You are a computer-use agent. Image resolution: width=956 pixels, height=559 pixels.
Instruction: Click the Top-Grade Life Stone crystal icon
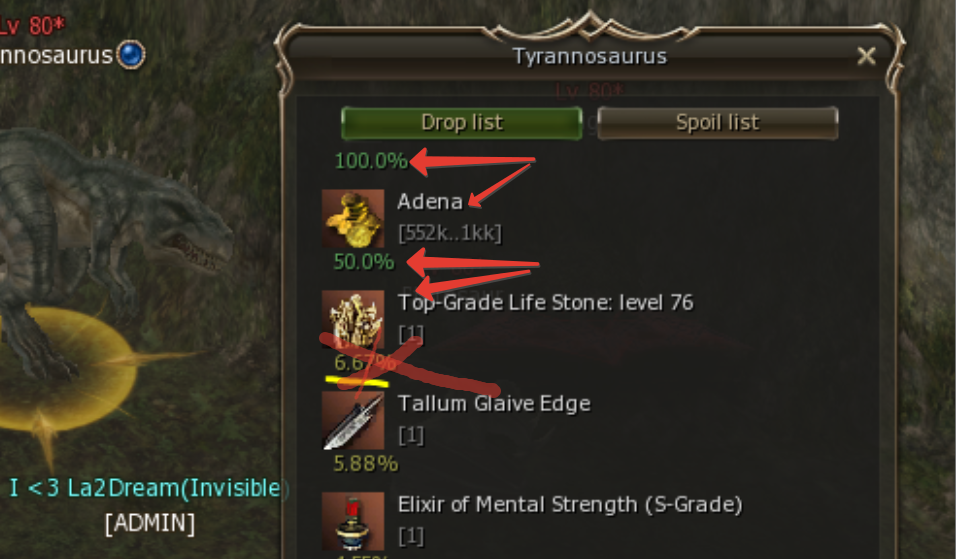coord(353,319)
